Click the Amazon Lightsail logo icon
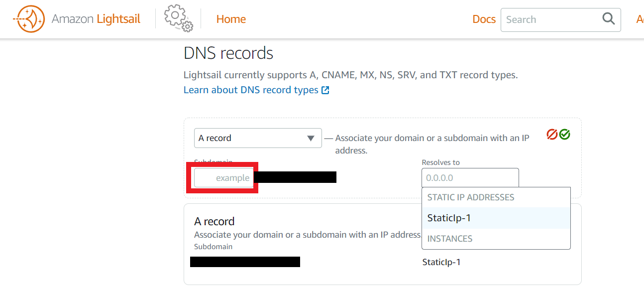This screenshot has width=644, height=294. click(29, 19)
